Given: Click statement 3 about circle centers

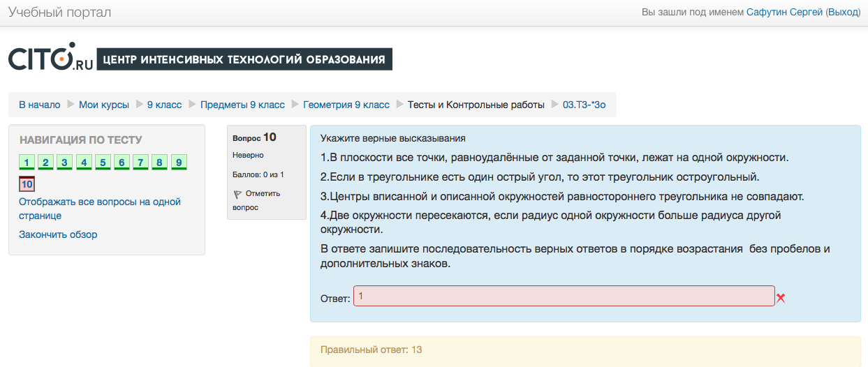Looking at the screenshot, I should 562,197.
